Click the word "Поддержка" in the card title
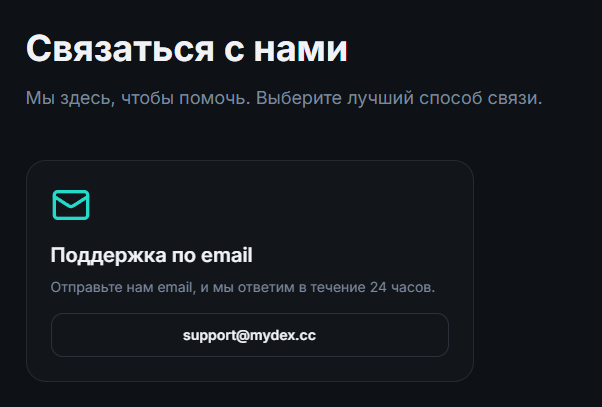 click(108, 255)
